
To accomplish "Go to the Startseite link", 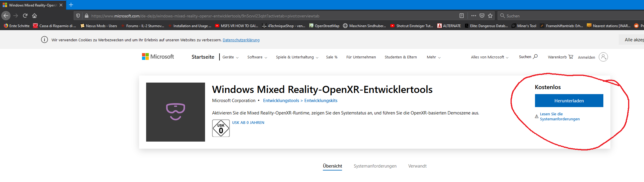I will pos(203,57).
